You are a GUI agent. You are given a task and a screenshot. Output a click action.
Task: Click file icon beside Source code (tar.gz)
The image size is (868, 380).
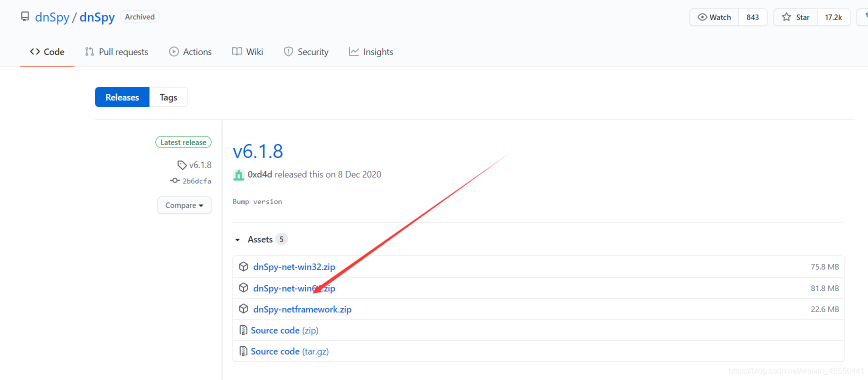point(243,351)
